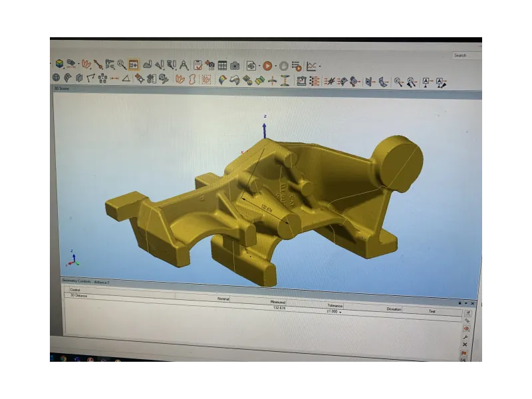Select the red distance measurement icon
This screenshot has height=399, width=532.
pyautogui.click(x=114, y=78)
